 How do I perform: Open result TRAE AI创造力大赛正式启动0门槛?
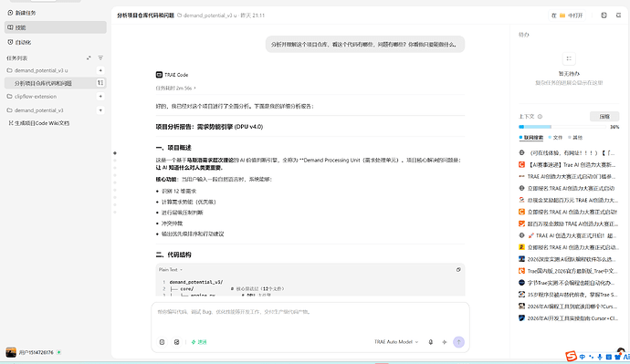point(568,177)
